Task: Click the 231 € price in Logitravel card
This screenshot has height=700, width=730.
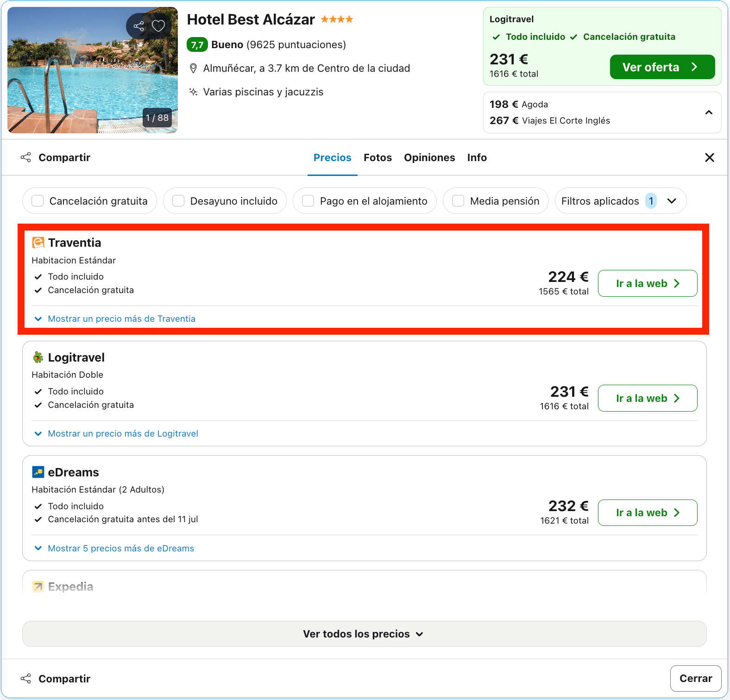Action: (x=569, y=392)
